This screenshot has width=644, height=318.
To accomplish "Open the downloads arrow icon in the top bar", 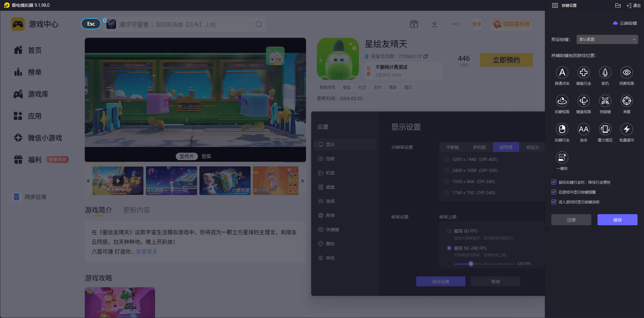I will click(x=434, y=24).
